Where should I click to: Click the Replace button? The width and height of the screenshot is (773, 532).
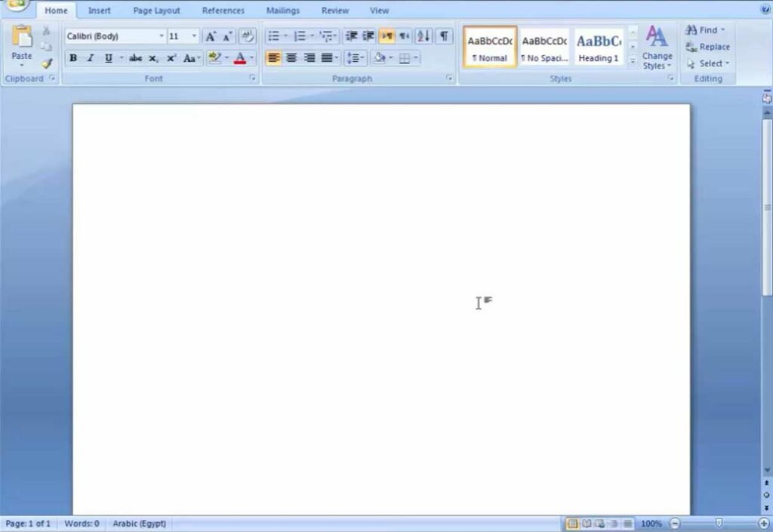click(708, 47)
